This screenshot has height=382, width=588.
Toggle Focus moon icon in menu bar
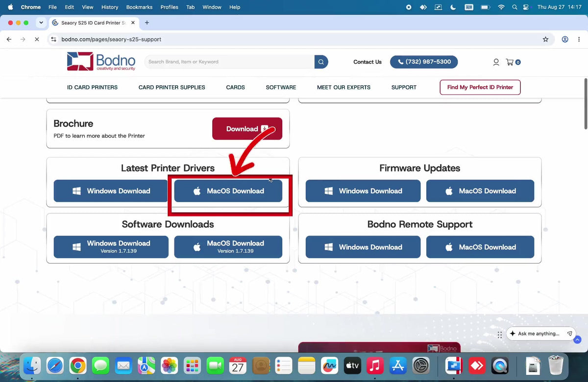point(453,7)
